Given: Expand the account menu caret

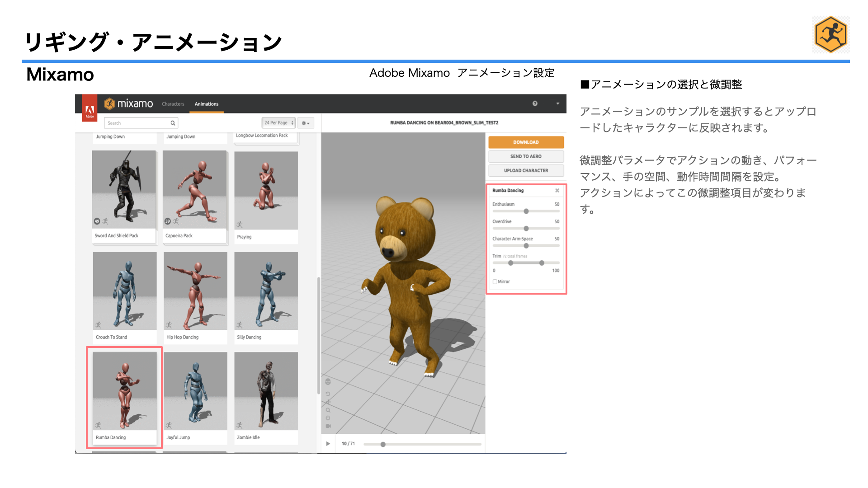Looking at the screenshot, I should (557, 103).
